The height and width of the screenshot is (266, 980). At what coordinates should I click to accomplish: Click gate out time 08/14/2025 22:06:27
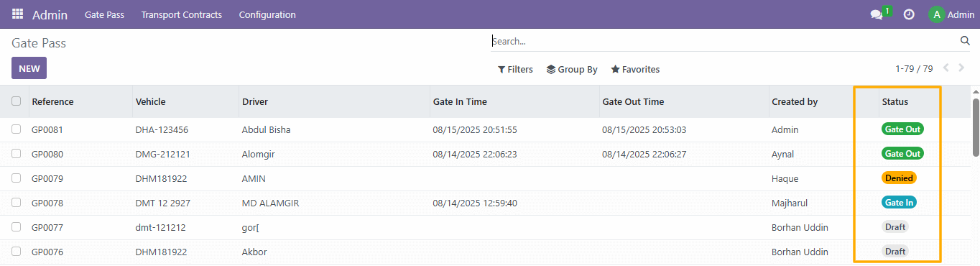pos(644,155)
